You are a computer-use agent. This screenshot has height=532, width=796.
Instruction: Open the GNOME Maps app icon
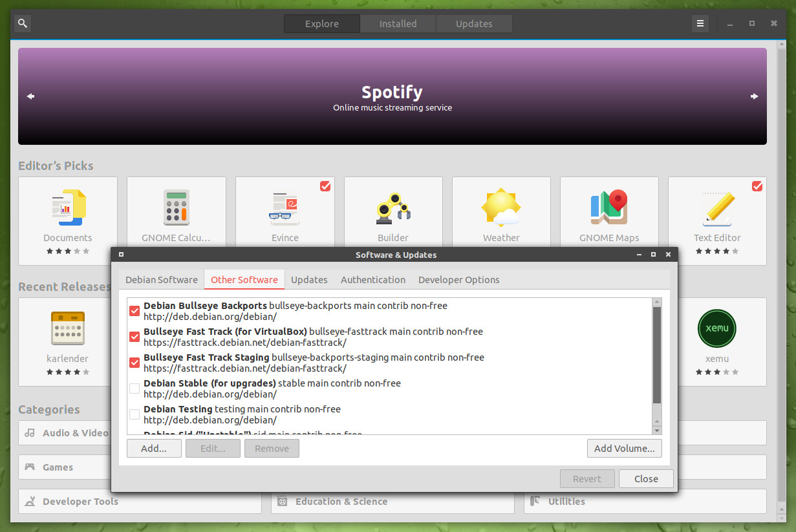(609, 207)
